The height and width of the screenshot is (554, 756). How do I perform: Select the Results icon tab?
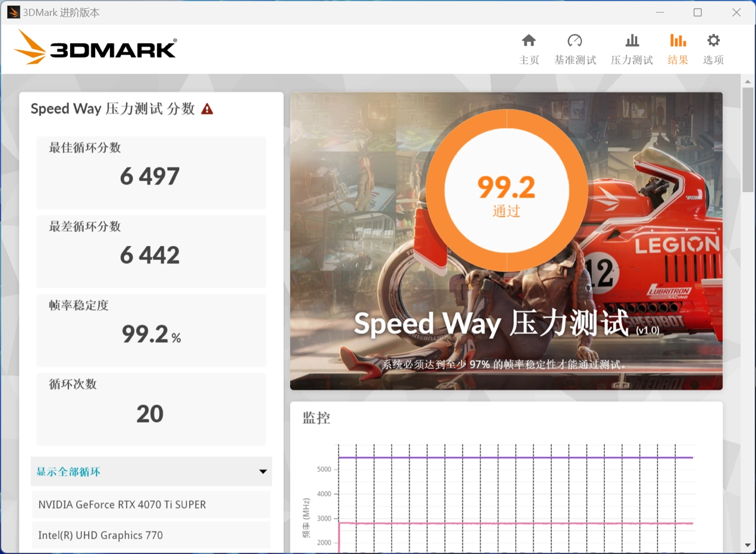677,40
